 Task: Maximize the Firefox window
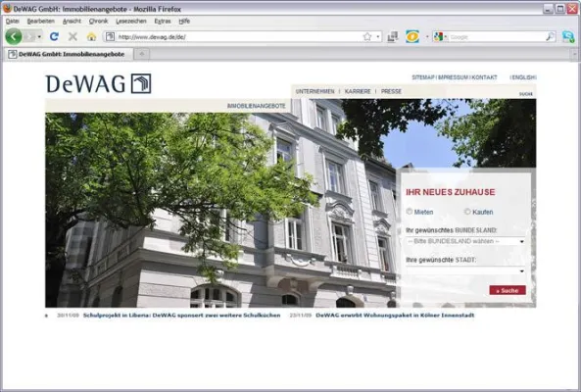560,9
